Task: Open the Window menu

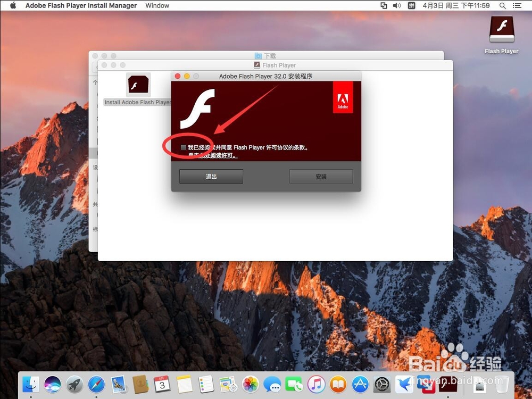Action: [x=157, y=5]
